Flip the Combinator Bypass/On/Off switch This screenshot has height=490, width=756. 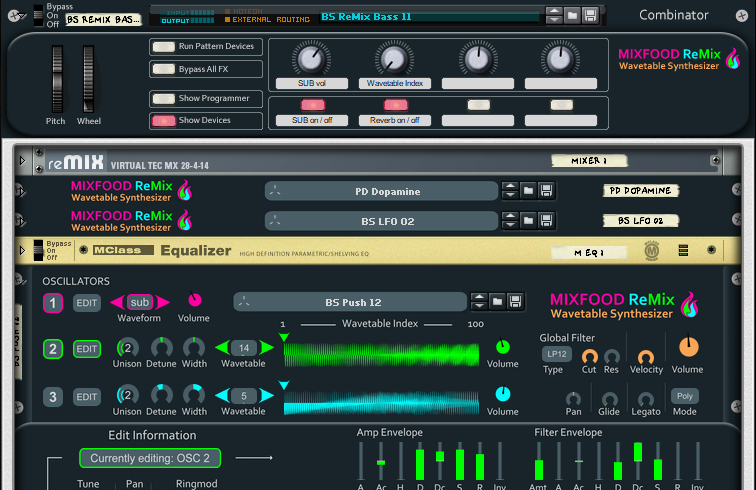[39, 15]
